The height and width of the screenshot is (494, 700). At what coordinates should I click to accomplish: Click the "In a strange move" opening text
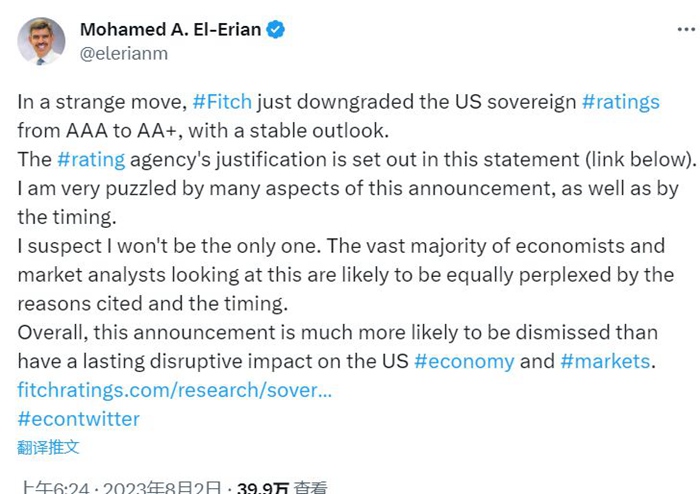pyautogui.click(x=100, y=102)
